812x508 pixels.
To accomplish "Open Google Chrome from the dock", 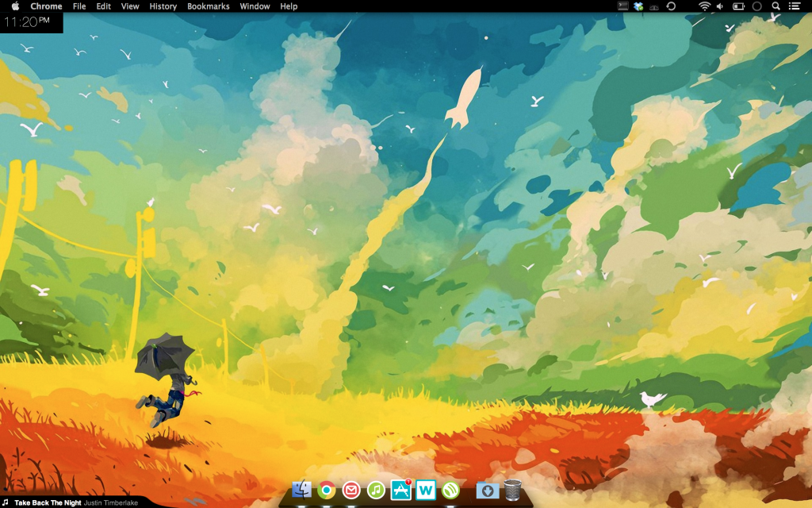I will click(326, 489).
